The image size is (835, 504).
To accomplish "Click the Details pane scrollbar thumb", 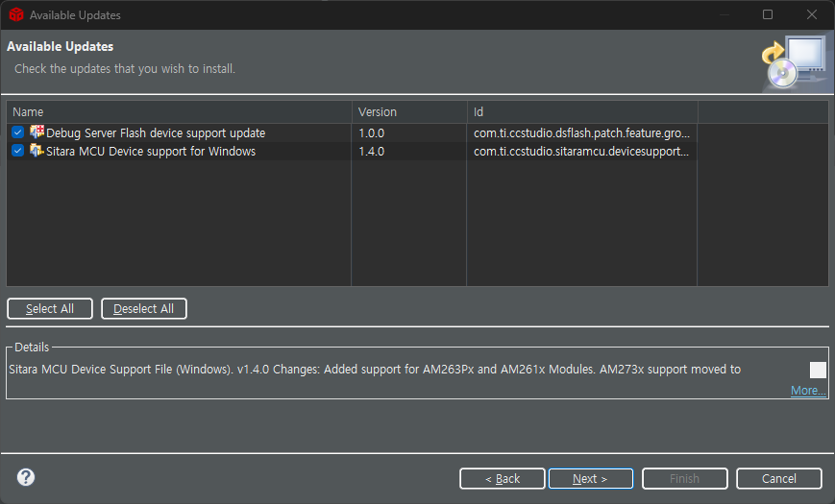I will [x=818, y=370].
